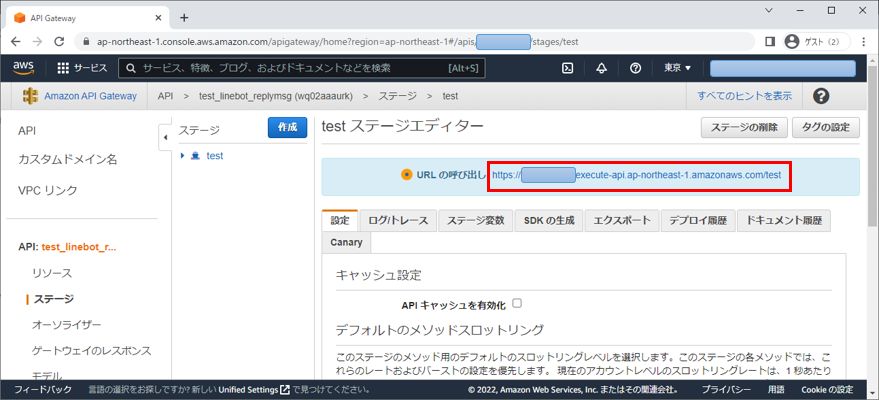This screenshot has width=879, height=400.
Task: Open the notifications bell icon
Action: (x=602, y=68)
